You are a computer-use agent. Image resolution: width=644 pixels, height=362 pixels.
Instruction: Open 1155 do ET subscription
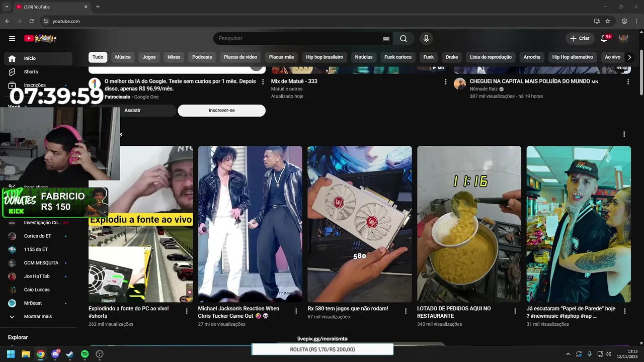[x=39, y=249]
